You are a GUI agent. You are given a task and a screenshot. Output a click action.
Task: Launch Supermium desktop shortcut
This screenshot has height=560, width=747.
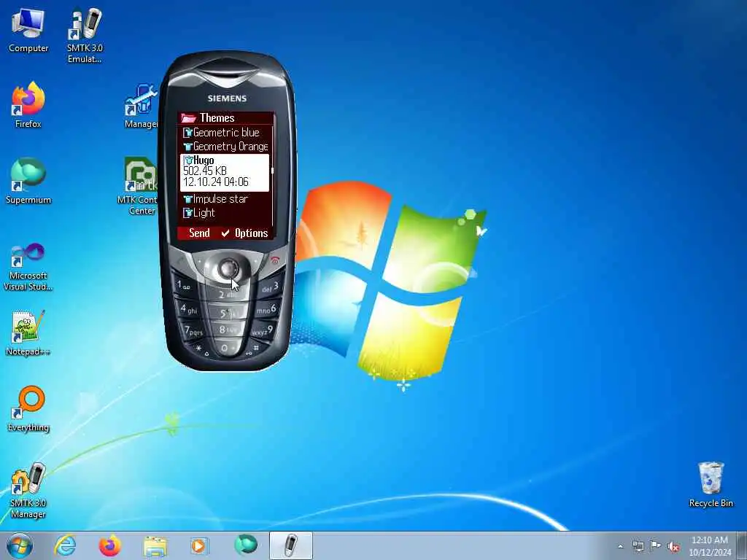[x=28, y=182]
